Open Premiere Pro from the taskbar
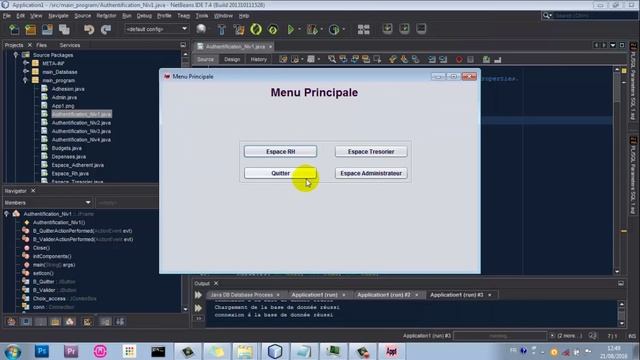The image size is (640, 360). click(71, 351)
